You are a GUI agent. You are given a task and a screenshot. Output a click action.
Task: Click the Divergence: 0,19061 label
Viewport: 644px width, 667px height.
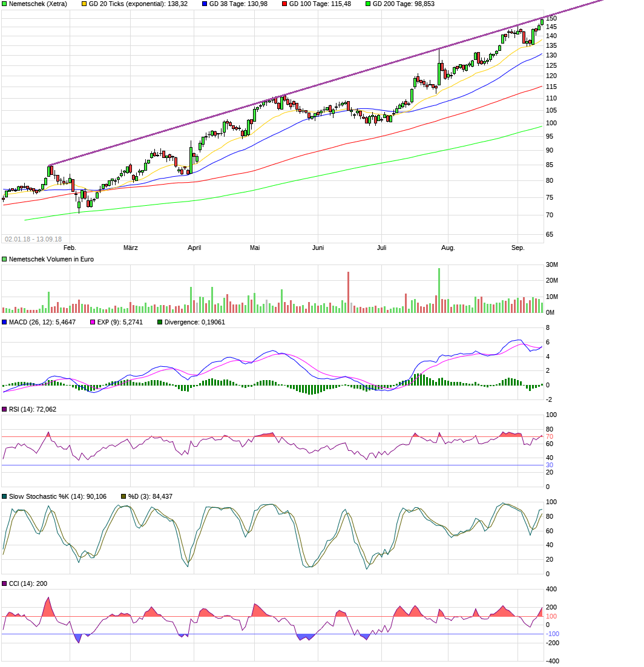[x=195, y=323]
